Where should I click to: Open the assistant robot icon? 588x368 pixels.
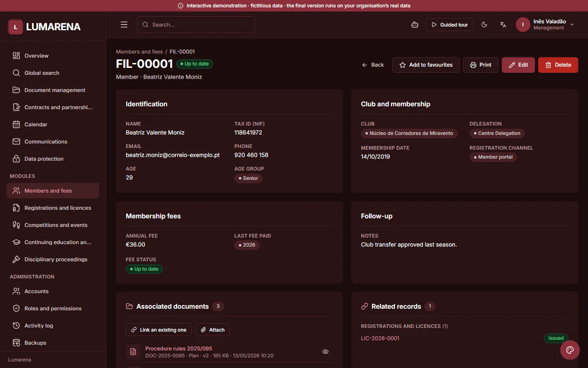tap(415, 25)
